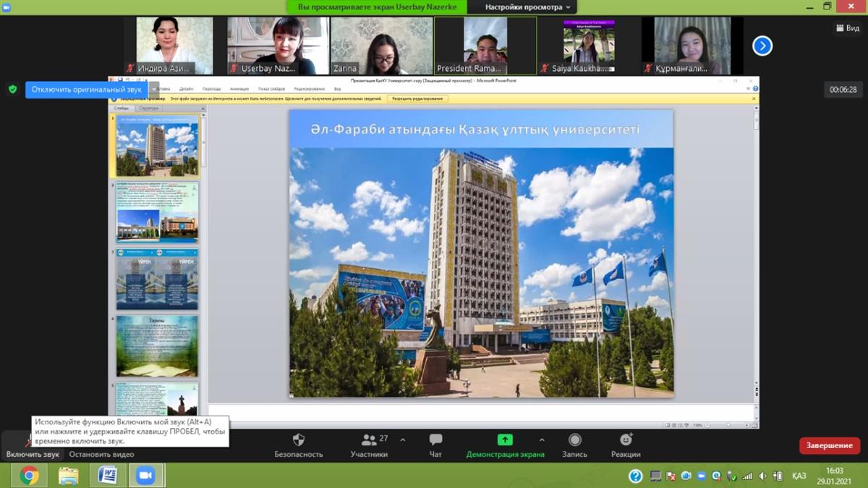Toggle Отключить оригинальный звук button

(x=88, y=90)
